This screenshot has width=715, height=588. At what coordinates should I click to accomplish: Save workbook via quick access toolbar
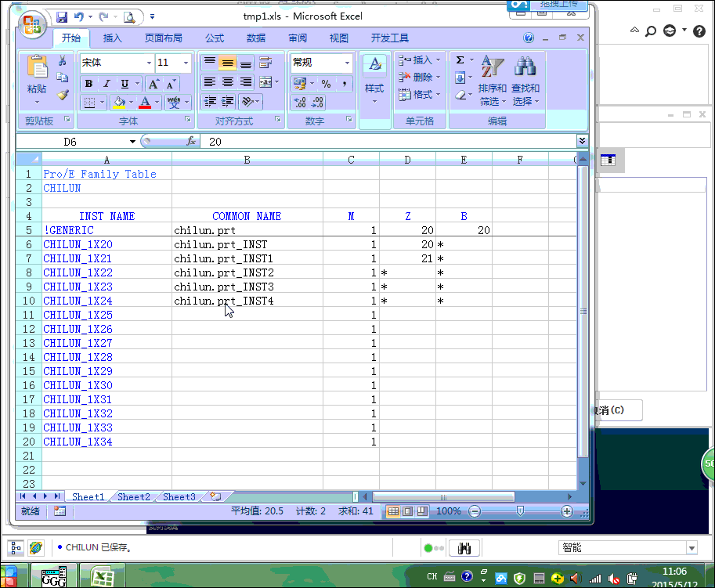point(62,17)
